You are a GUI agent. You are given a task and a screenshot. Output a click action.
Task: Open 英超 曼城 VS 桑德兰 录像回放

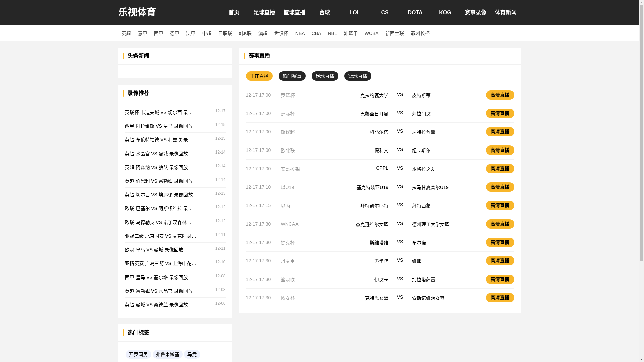[x=157, y=305]
